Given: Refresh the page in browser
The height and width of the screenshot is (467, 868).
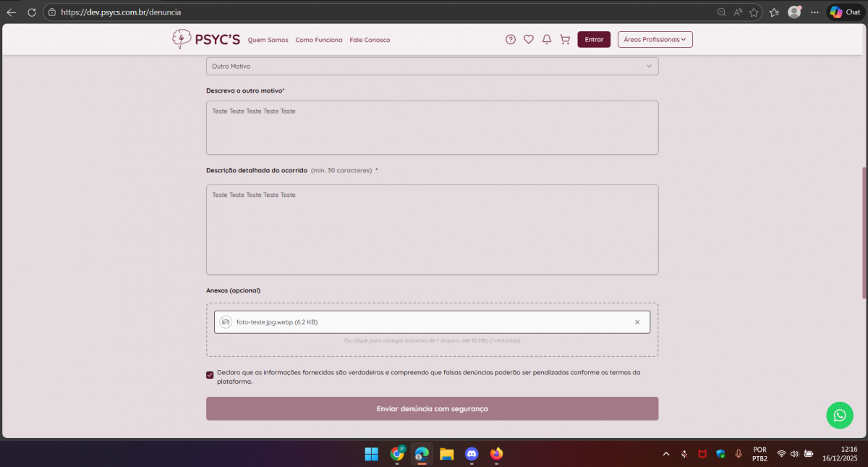Looking at the screenshot, I should [31, 12].
